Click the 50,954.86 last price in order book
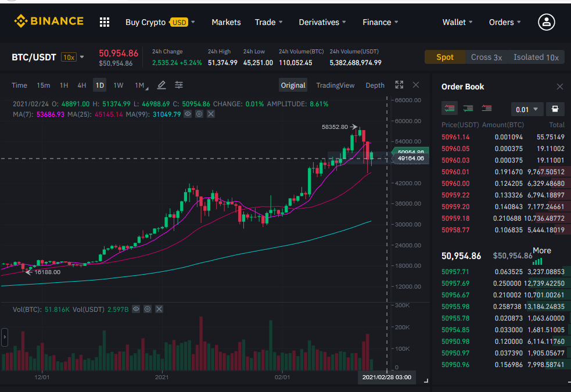 tap(461, 256)
